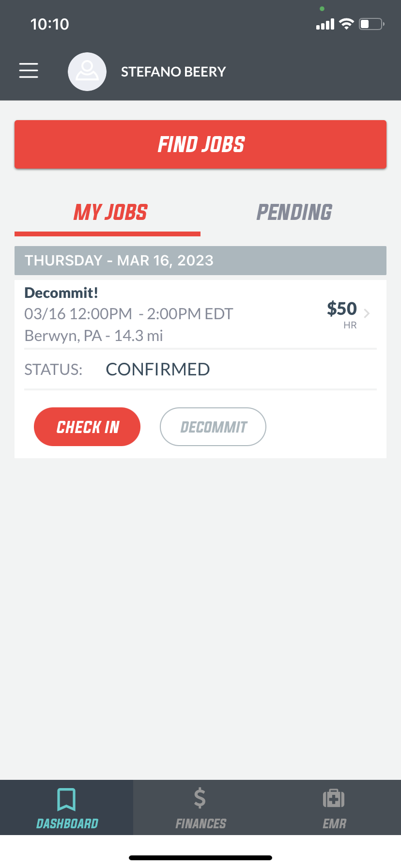Tap the Stefano Beery username
This screenshot has height=868, width=401.
point(173,72)
